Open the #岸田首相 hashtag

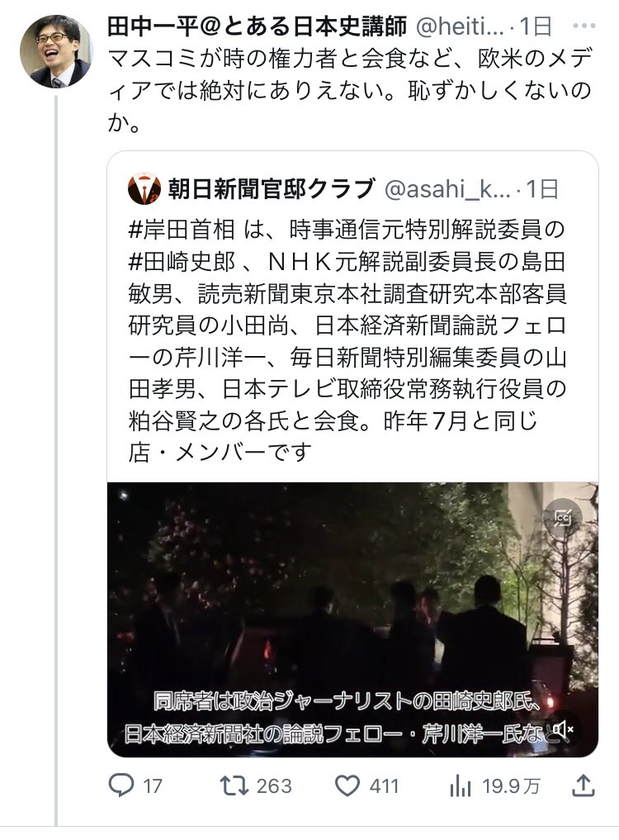[x=182, y=230]
